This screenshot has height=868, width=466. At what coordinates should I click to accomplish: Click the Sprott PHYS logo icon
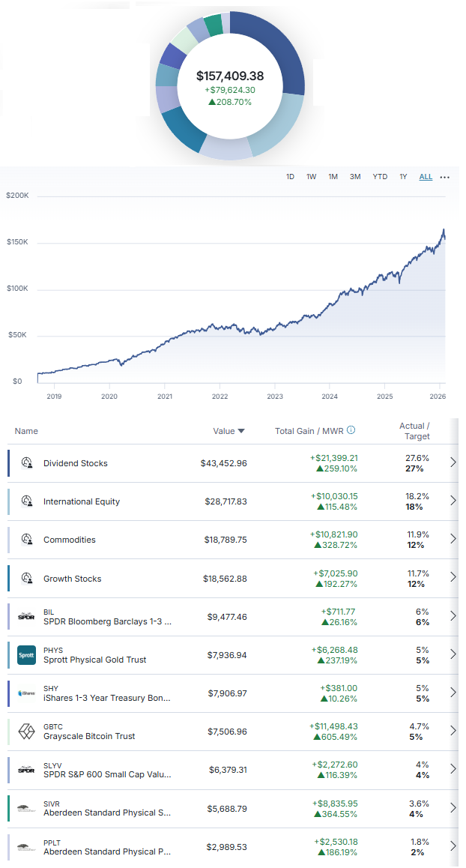point(26,655)
